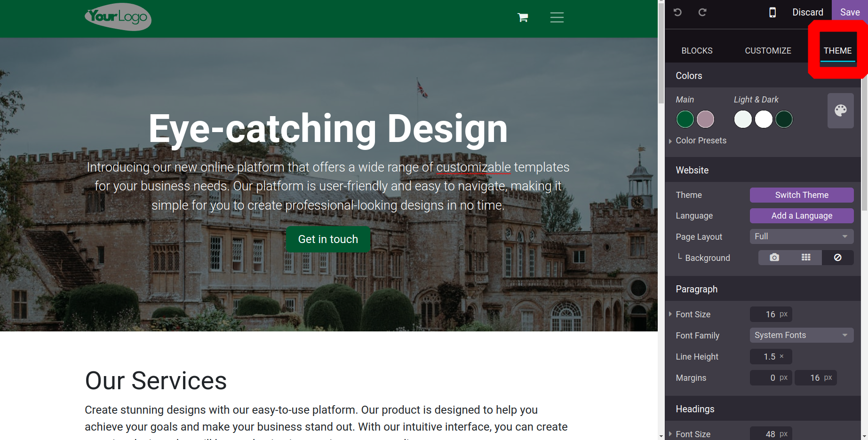Select no background option

click(837, 258)
